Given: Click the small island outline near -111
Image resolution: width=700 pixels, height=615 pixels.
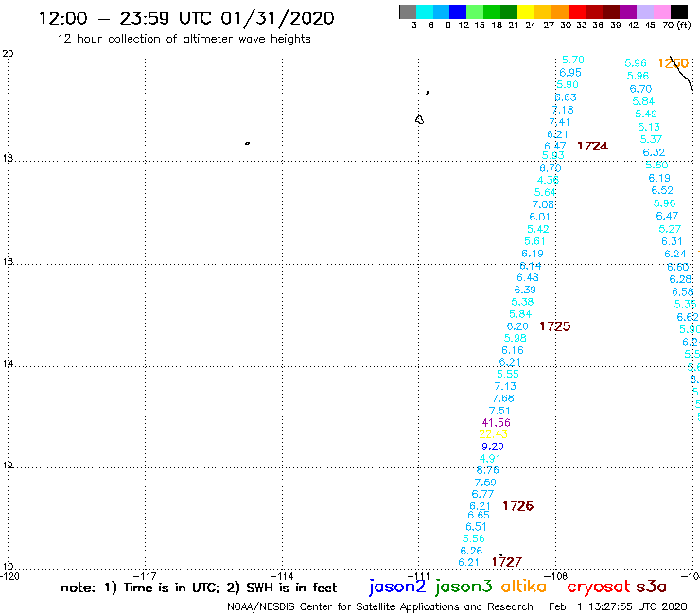Looking at the screenshot, I should pos(419,120).
